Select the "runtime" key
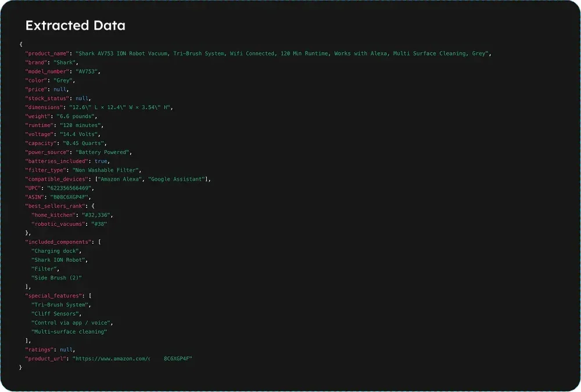 (40, 125)
